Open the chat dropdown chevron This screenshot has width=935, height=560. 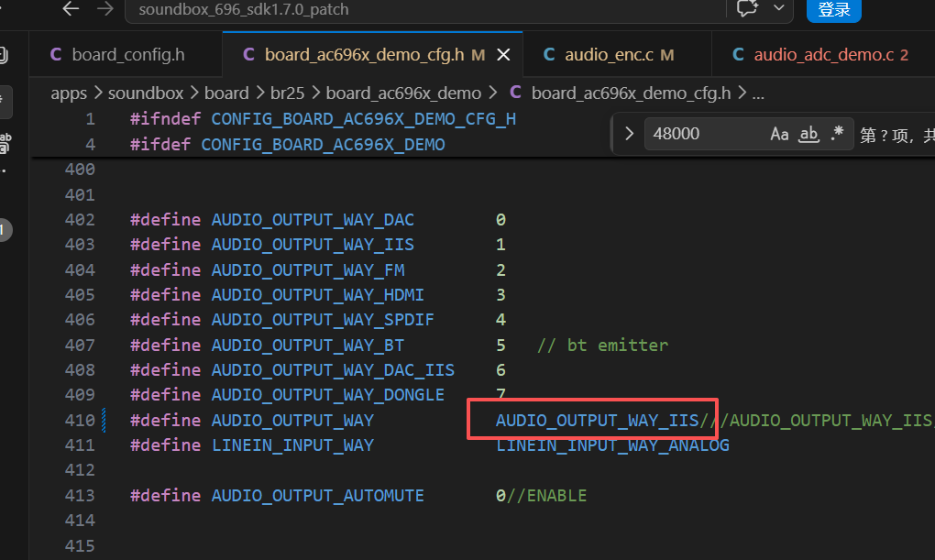[779, 8]
